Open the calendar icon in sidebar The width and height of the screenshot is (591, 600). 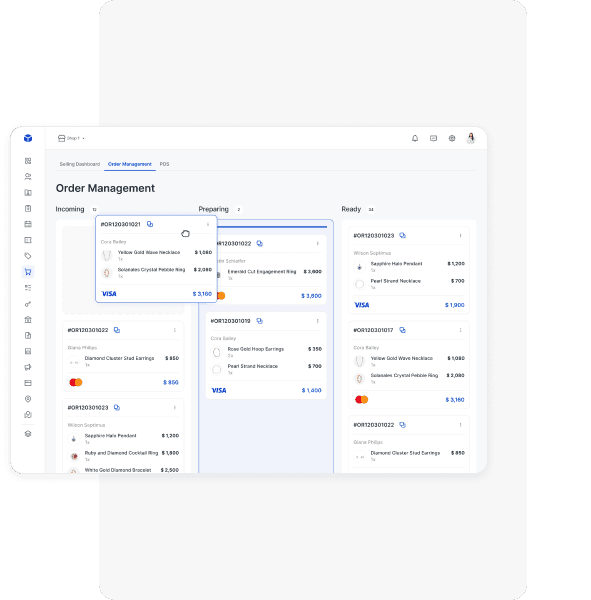[28, 224]
